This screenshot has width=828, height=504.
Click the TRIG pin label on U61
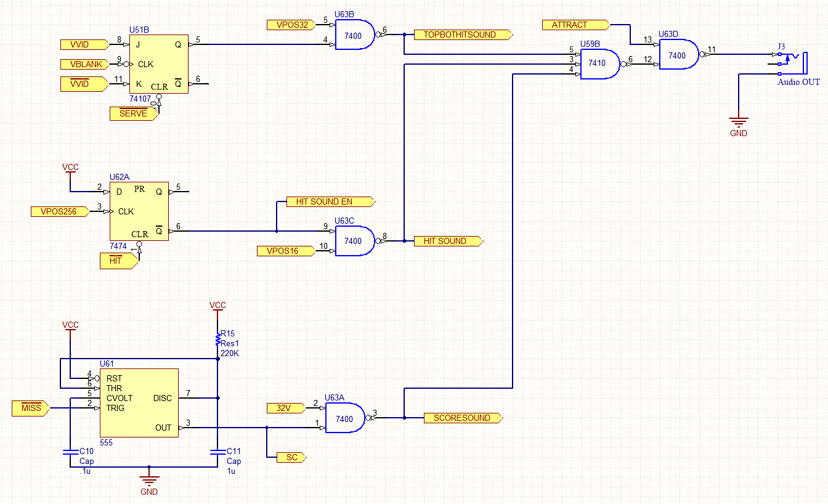click(115, 408)
